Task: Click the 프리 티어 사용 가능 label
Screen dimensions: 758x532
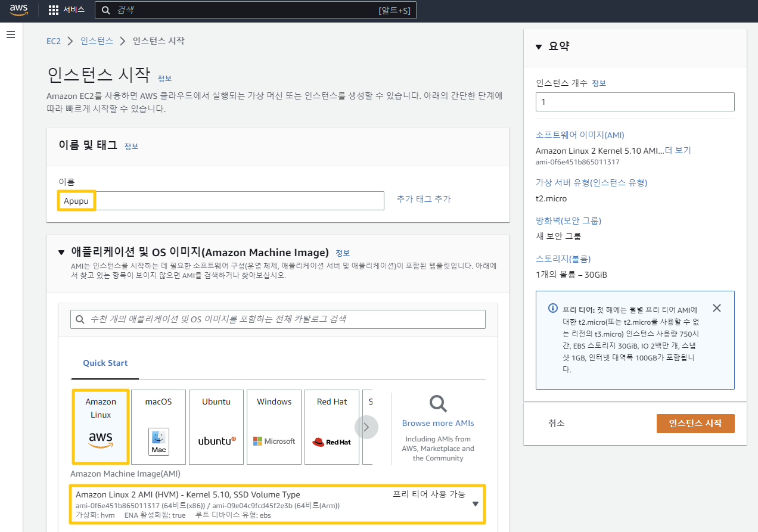Action: (428, 494)
